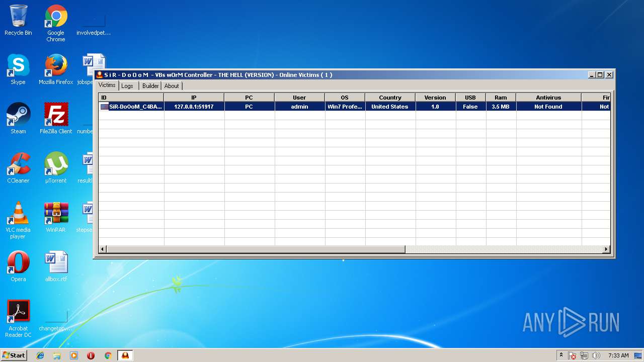Click the 7:33 AM system clock
The image size is (644, 362).
click(618, 355)
